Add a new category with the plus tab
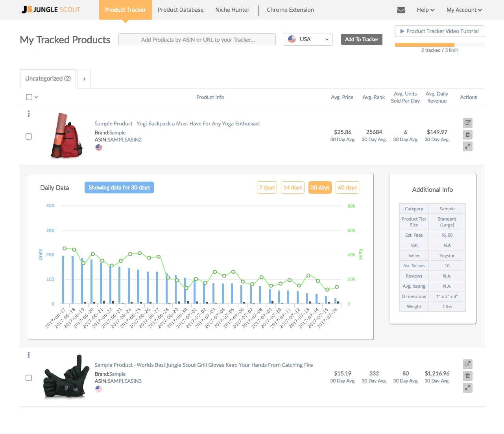Viewport: 504px width, 434px height. [84, 79]
